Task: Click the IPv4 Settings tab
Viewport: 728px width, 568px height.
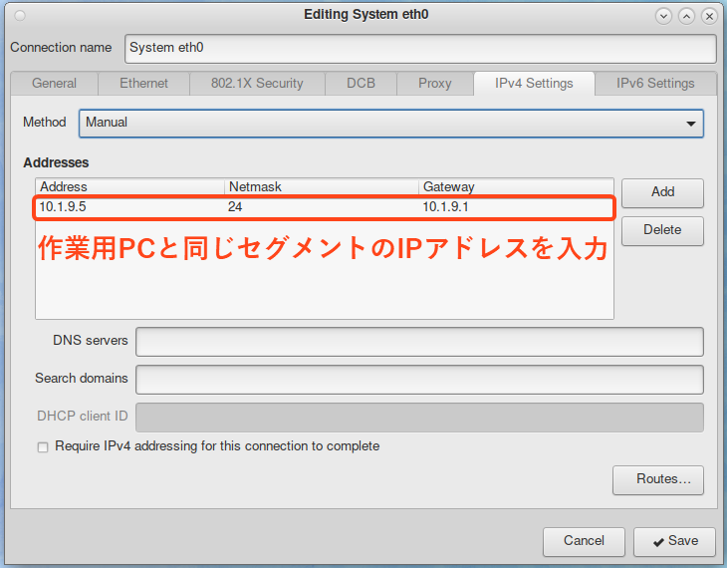Action: pyautogui.click(x=534, y=84)
